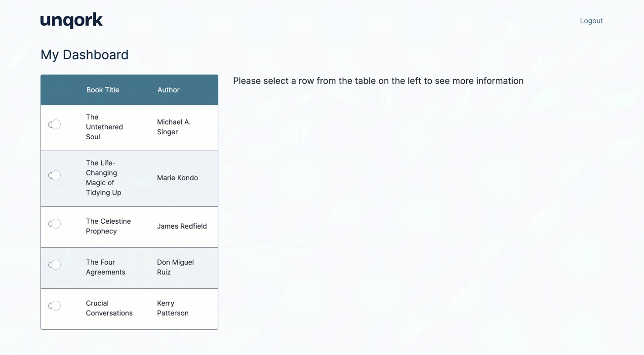This screenshot has width=644, height=355.
Task: Select The Untethered Soul radio button
Action: 55,124
